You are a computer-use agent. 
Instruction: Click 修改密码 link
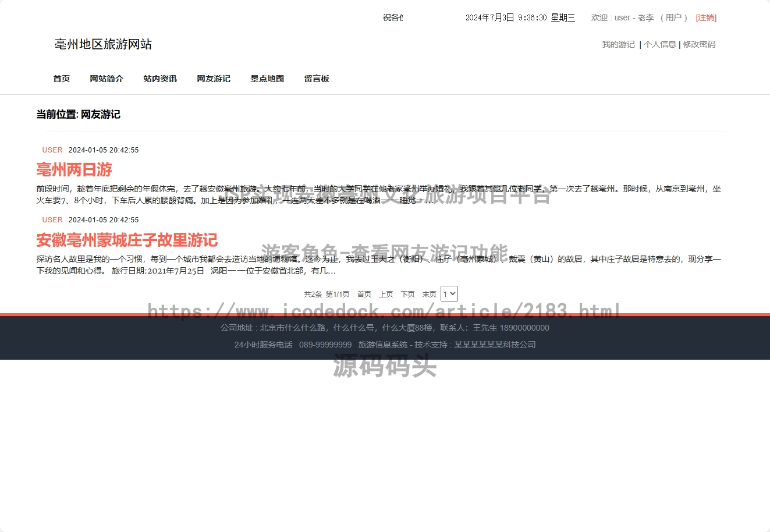pos(699,44)
